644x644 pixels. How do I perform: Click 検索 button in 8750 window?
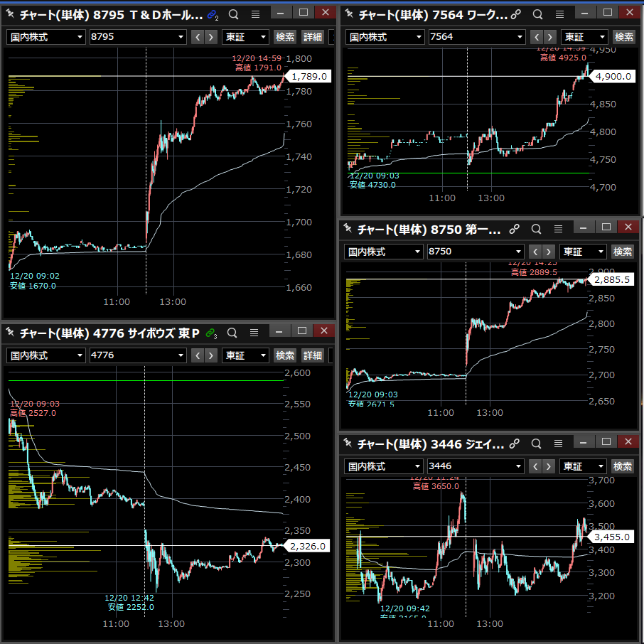tap(623, 252)
